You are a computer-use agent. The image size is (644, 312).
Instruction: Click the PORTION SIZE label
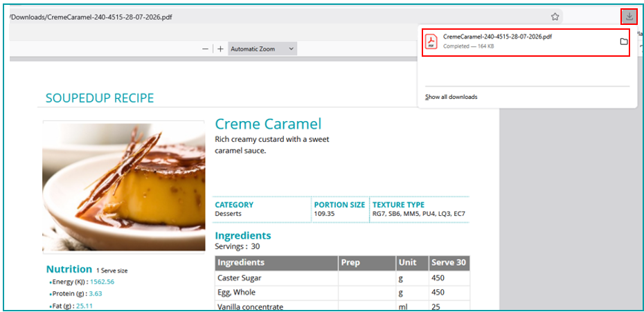click(x=339, y=205)
